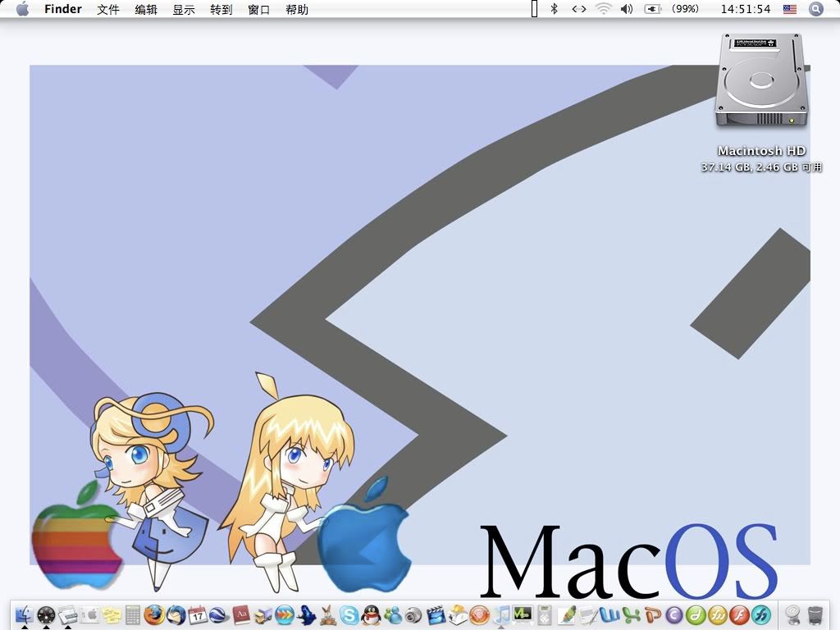This screenshot has width=840, height=630.
Task: Click the sync arrows menu bar icon
Action: 578,9
